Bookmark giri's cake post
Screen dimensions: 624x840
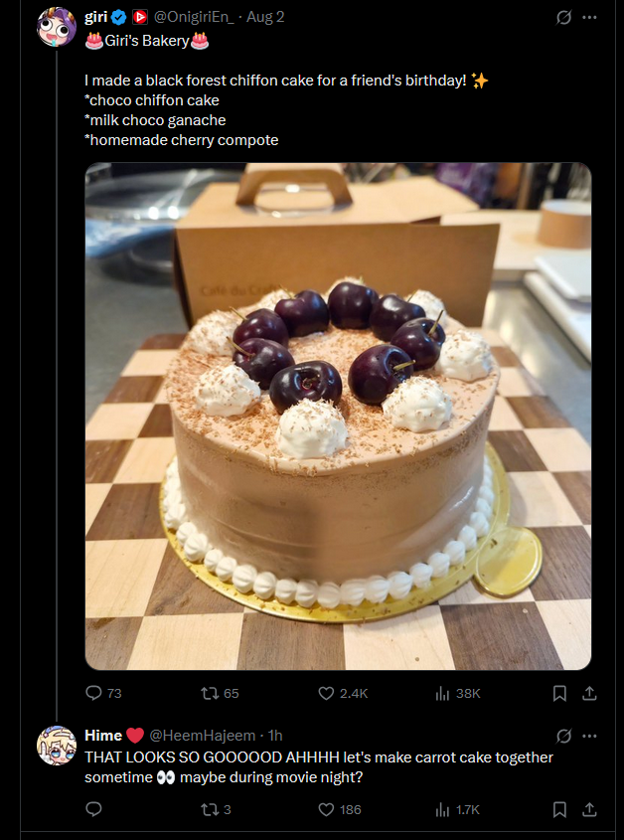pyautogui.click(x=559, y=693)
